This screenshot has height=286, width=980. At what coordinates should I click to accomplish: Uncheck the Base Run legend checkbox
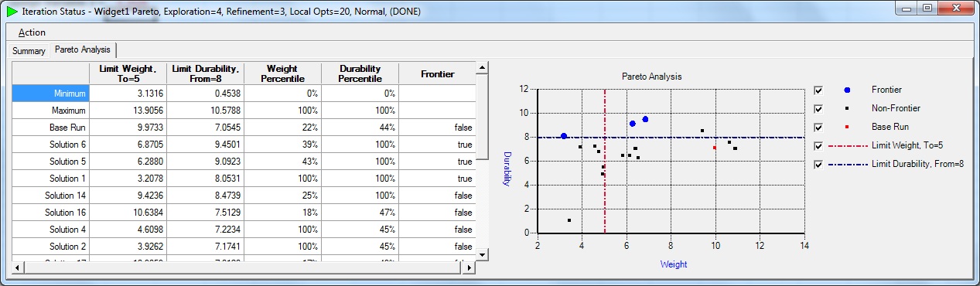tap(818, 127)
